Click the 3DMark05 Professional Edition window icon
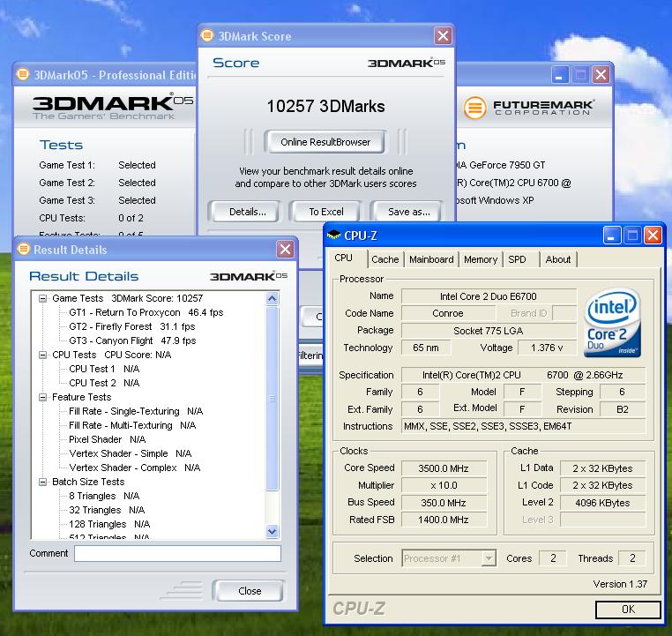Viewport: 672px width, 636px height. [x=23, y=74]
